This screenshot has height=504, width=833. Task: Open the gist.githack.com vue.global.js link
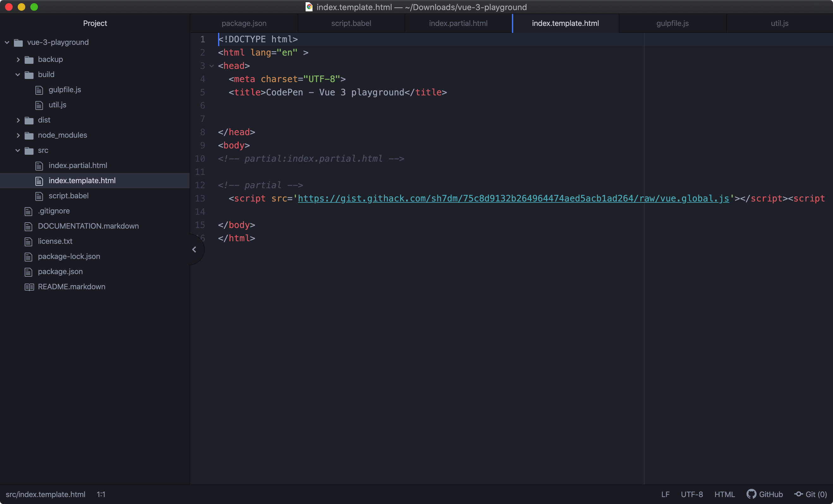[x=513, y=199]
